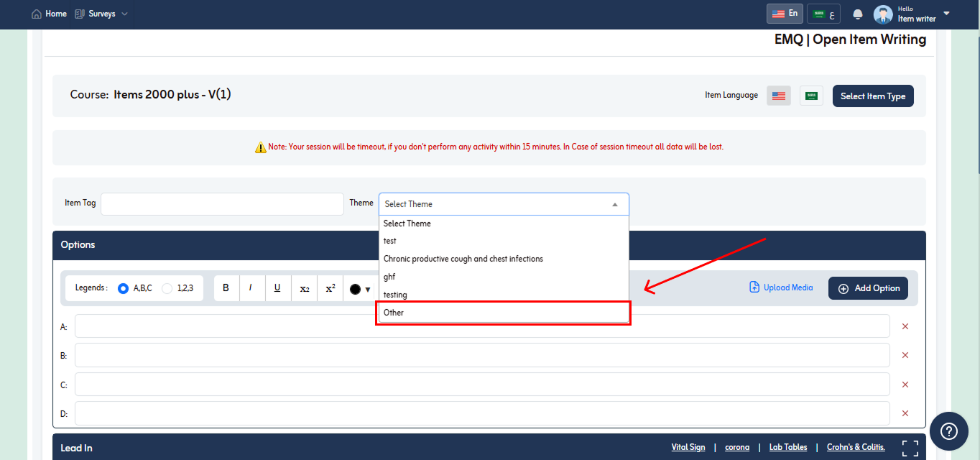Choose Saudi flag item language

pos(811,96)
